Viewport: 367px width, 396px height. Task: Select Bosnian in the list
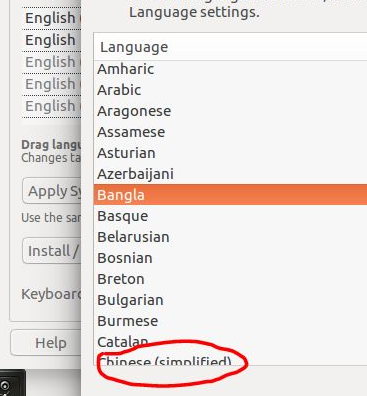(x=230, y=258)
